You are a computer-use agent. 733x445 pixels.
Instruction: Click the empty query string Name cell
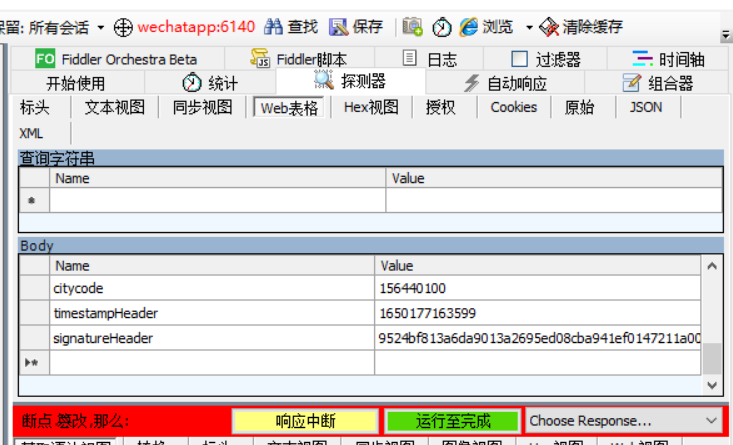click(x=217, y=200)
